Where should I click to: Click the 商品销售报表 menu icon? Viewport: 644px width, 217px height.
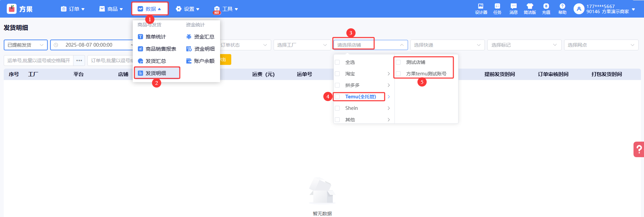[x=140, y=49]
